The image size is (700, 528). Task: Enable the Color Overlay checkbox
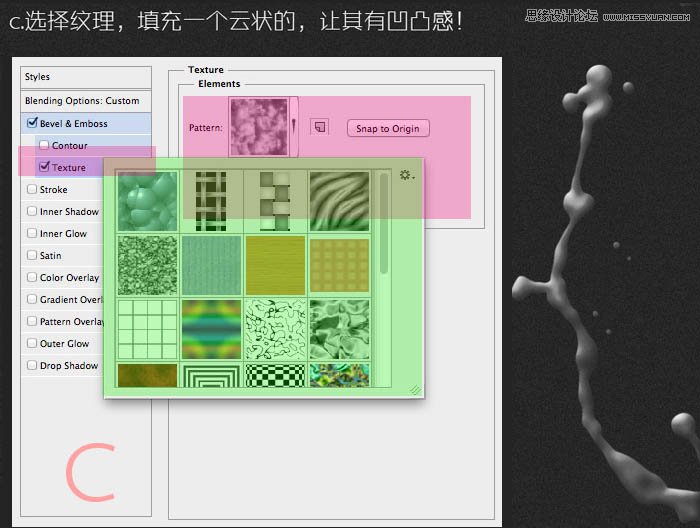click(x=32, y=277)
